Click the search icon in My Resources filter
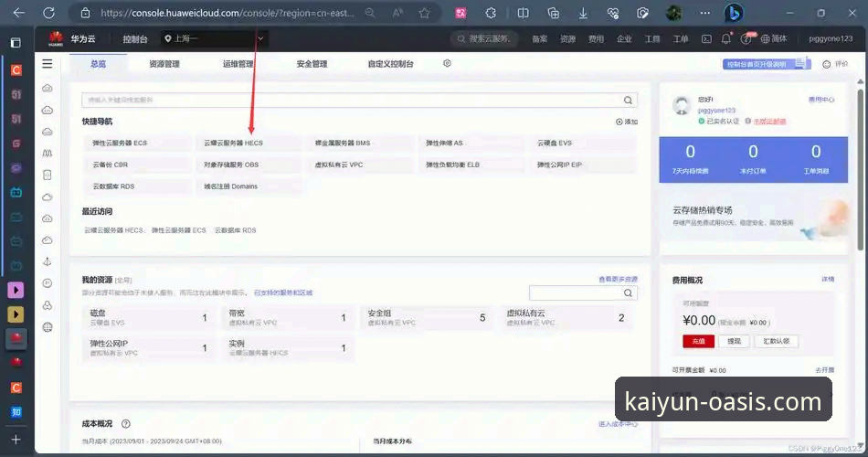 pos(628,293)
